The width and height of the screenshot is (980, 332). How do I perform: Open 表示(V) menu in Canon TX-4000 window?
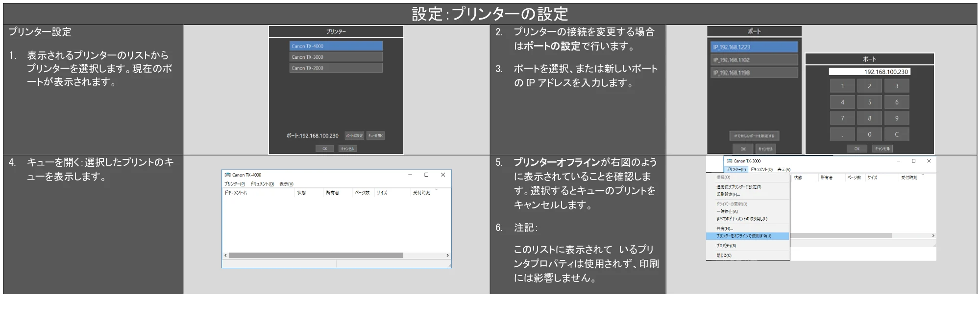coord(286,184)
